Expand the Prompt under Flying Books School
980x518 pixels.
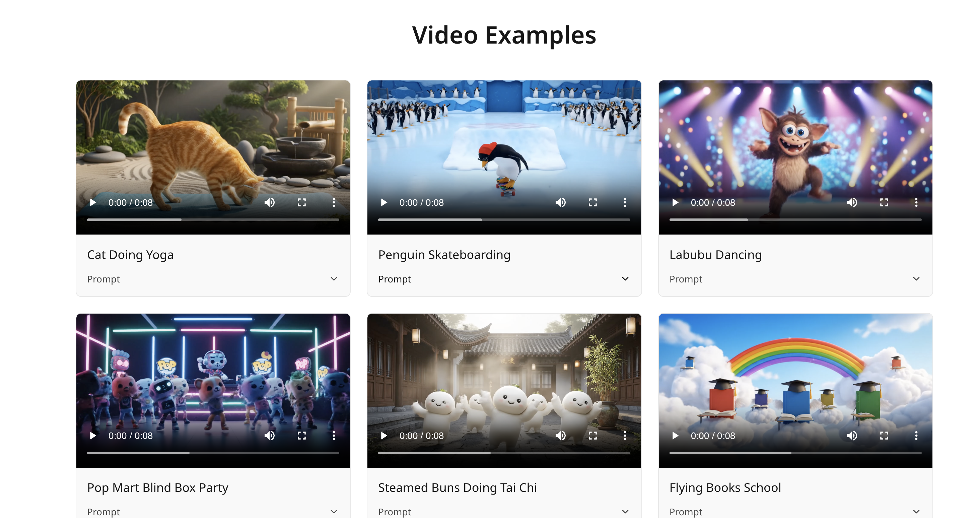916,512
